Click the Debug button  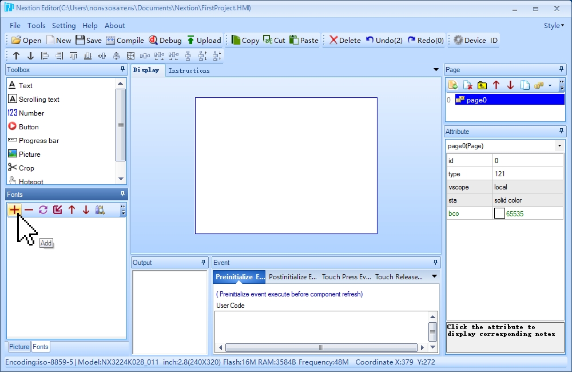[x=165, y=40]
